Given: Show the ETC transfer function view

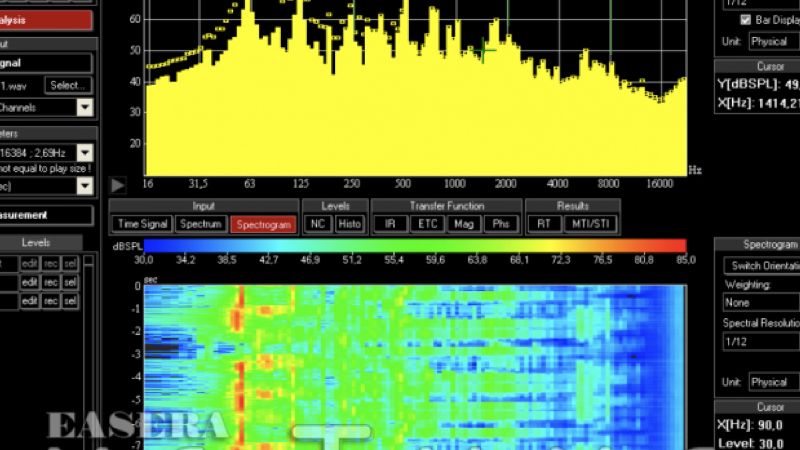Looking at the screenshot, I should point(428,224).
